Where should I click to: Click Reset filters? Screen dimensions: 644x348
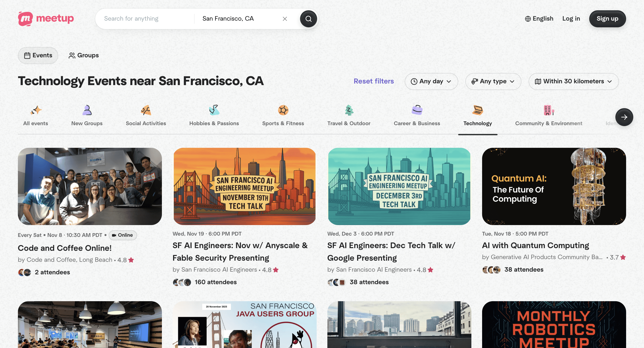pos(373,81)
